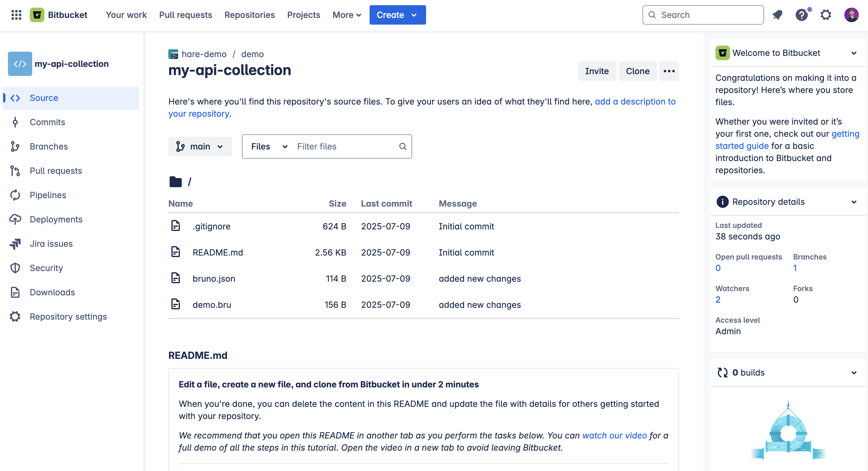The image size is (868, 471).
Task: Open Pull requests in the top navigation
Action: [x=186, y=15]
